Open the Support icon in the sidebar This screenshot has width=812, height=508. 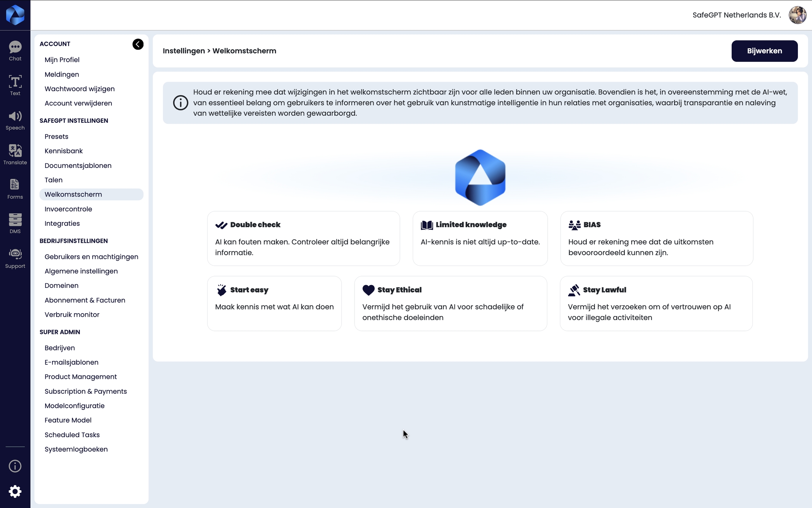click(15, 258)
